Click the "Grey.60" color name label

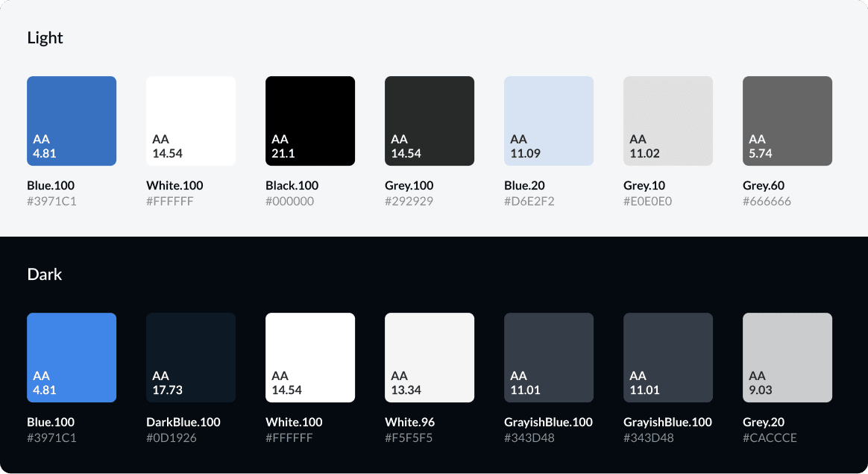pos(764,185)
